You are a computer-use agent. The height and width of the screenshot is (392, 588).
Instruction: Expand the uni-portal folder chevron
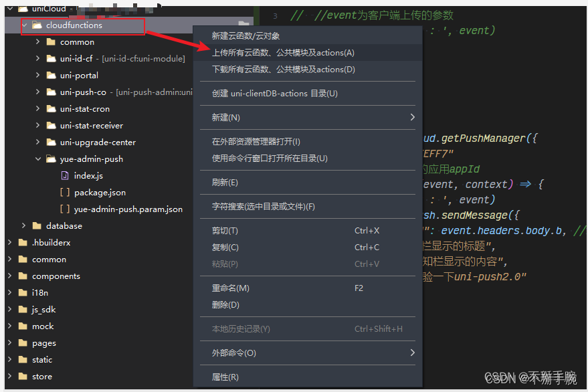[37, 75]
